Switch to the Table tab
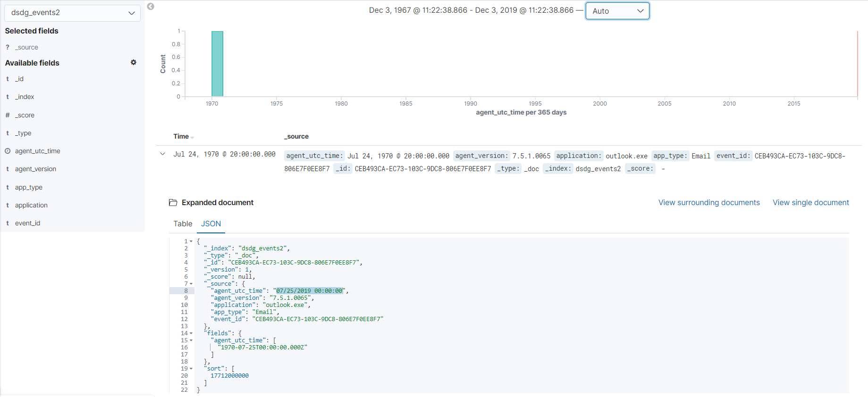868x397 pixels. [183, 224]
